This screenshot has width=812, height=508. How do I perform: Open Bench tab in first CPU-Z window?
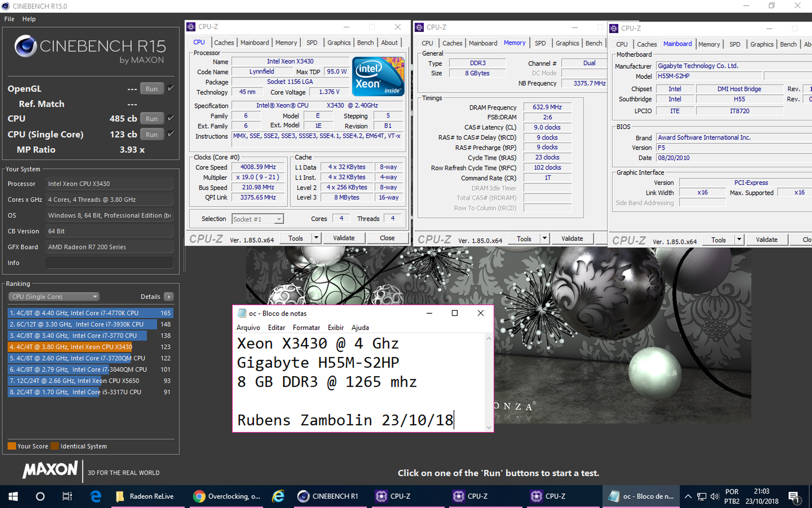click(x=366, y=42)
